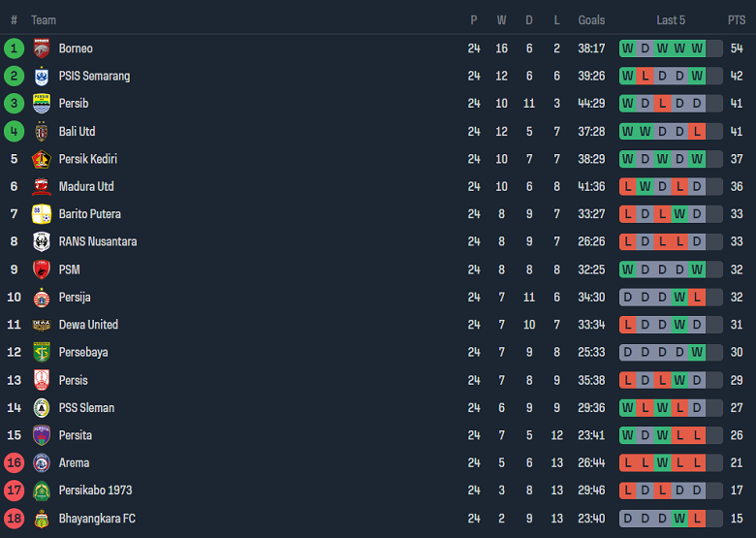This screenshot has width=756, height=538.
Task: Open RANS Nusantara team link
Action: point(97,241)
